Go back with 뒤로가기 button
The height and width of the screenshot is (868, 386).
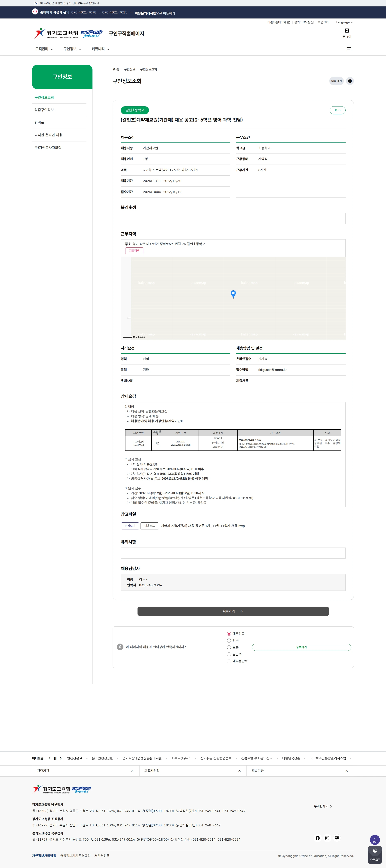[233, 611]
